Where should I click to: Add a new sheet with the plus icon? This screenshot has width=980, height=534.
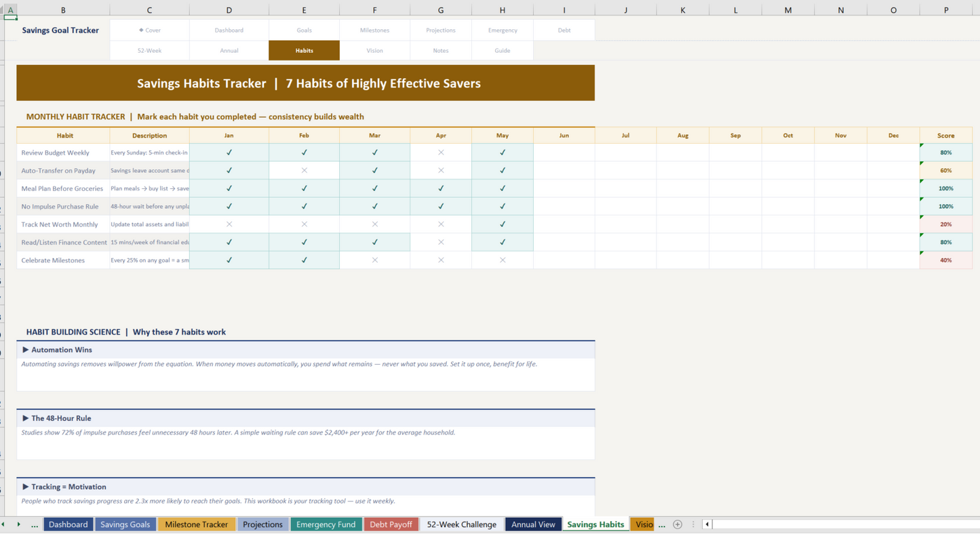[678, 525]
